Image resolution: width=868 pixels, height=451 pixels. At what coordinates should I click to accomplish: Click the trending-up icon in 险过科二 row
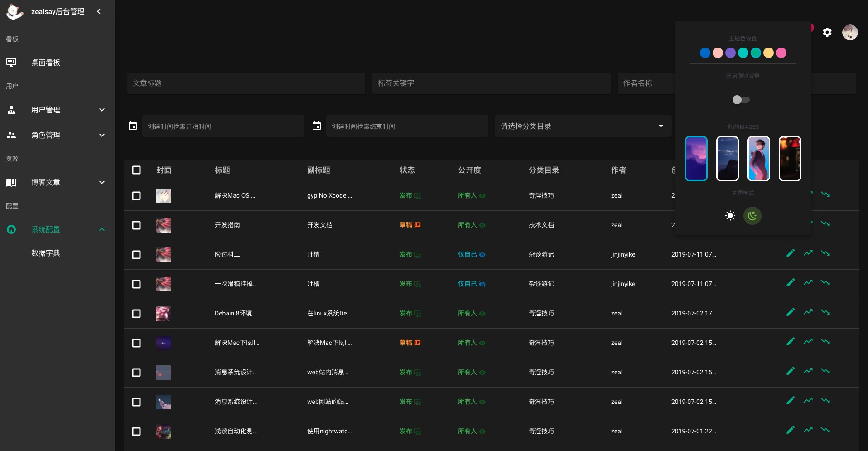pos(808,253)
